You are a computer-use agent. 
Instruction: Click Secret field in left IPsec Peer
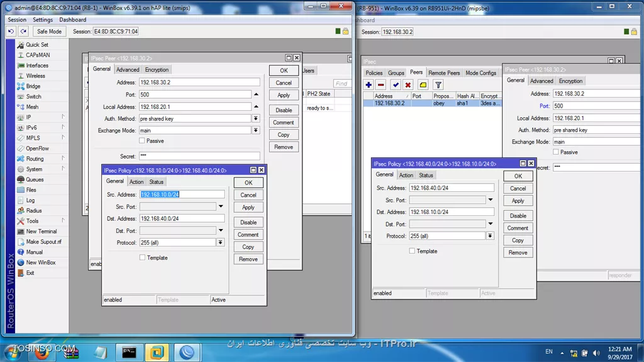click(x=199, y=156)
